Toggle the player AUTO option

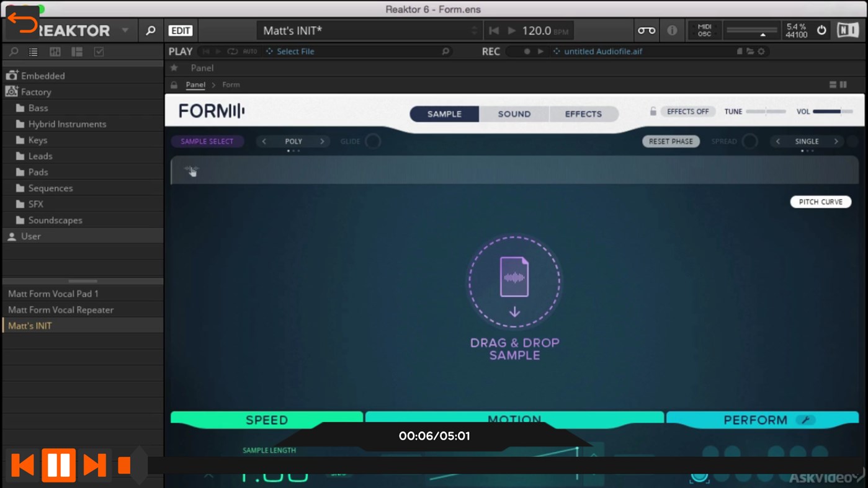point(250,51)
